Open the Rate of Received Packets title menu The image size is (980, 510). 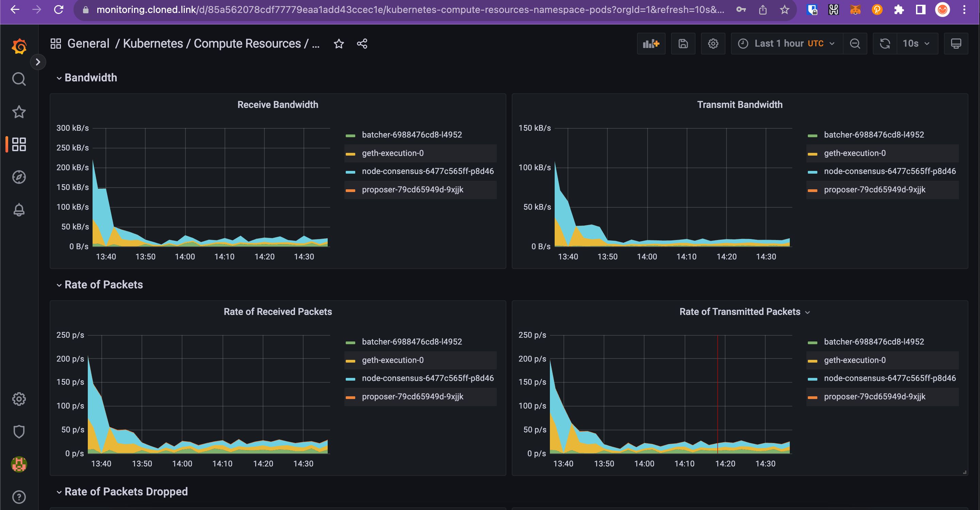click(x=278, y=312)
